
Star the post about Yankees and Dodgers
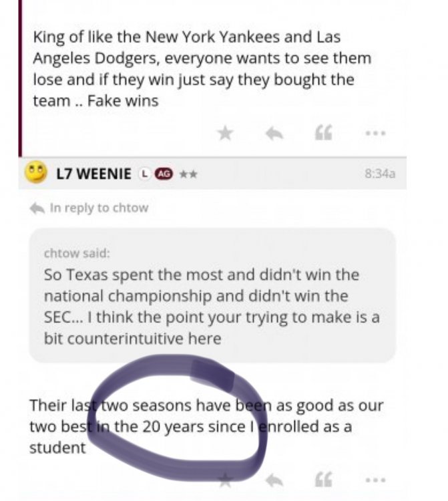click(226, 133)
